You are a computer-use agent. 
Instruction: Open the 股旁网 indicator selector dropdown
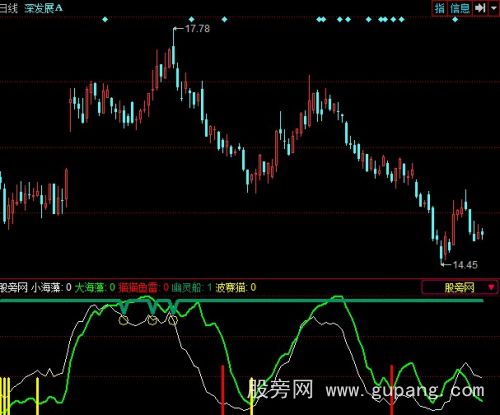[x=460, y=287]
